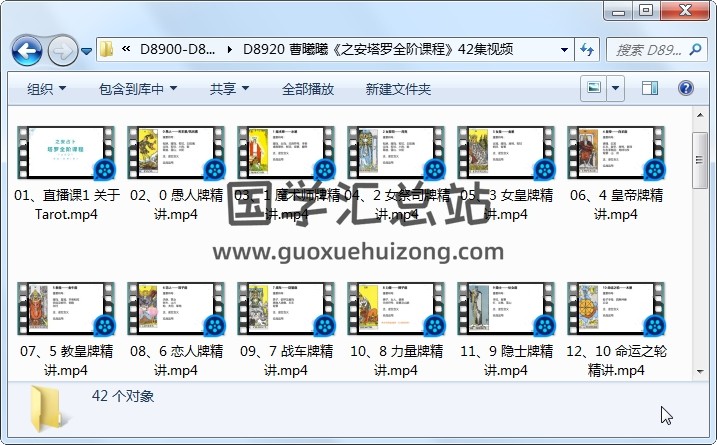Screen dimensions: 717x445
Task: Open the view options dropdown arrow
Action: (x=615, y=88)
